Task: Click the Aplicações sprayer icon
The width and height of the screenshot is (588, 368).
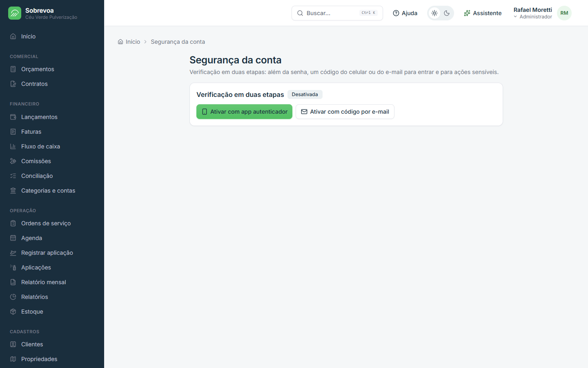Action: point(13,267)
